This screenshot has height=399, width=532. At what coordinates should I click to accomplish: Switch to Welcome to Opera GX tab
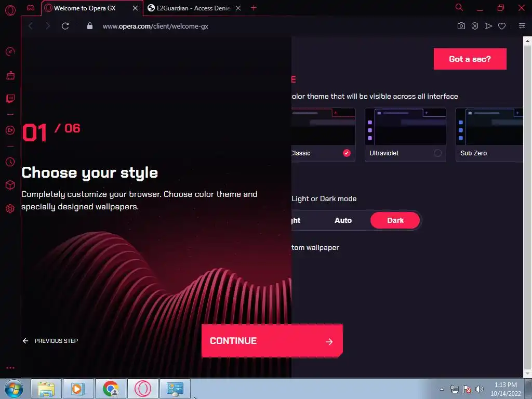(x=91, y=8)
